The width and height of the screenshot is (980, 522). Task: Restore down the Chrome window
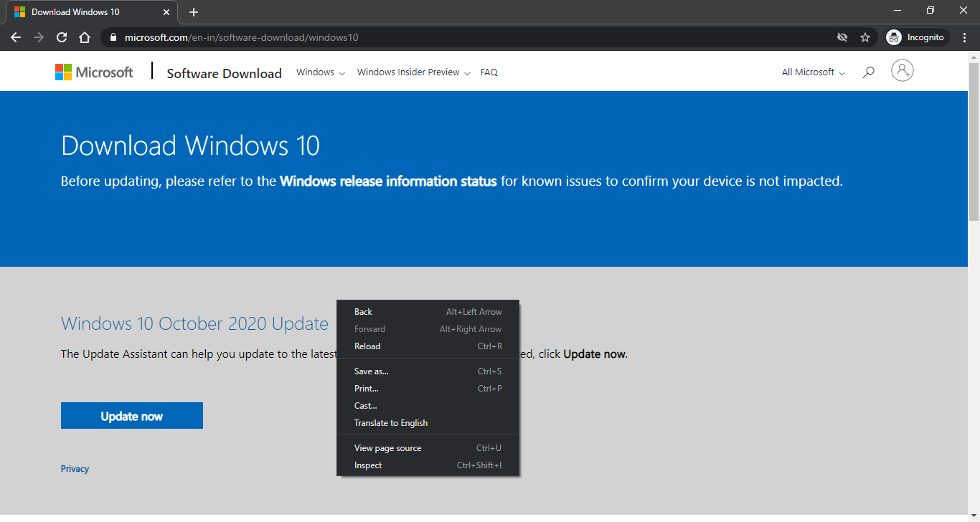pyautogui.click(x=930, y=10)
